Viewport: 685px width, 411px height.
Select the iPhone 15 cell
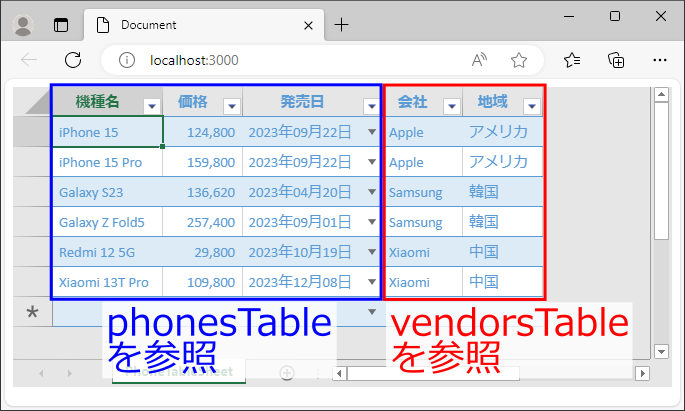108,131
